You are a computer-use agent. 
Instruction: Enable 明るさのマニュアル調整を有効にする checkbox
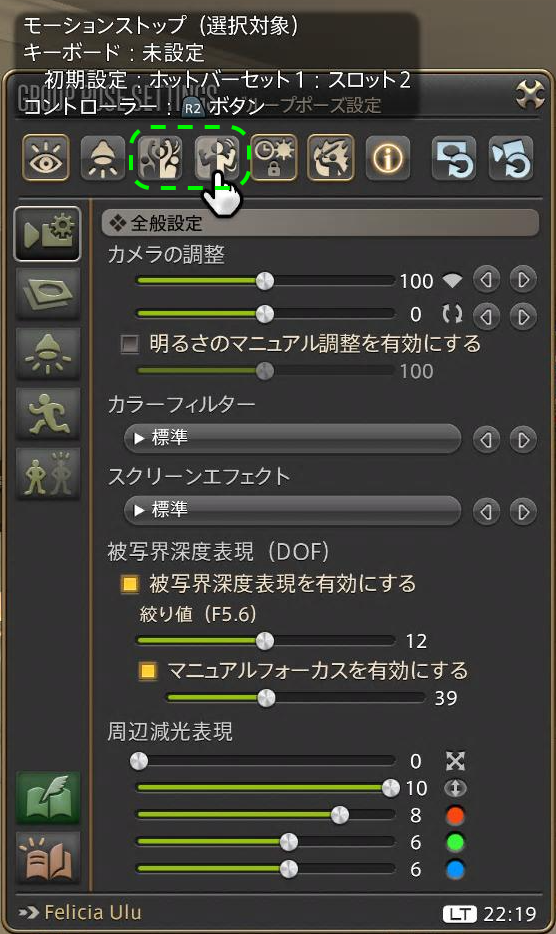(129, 344)
